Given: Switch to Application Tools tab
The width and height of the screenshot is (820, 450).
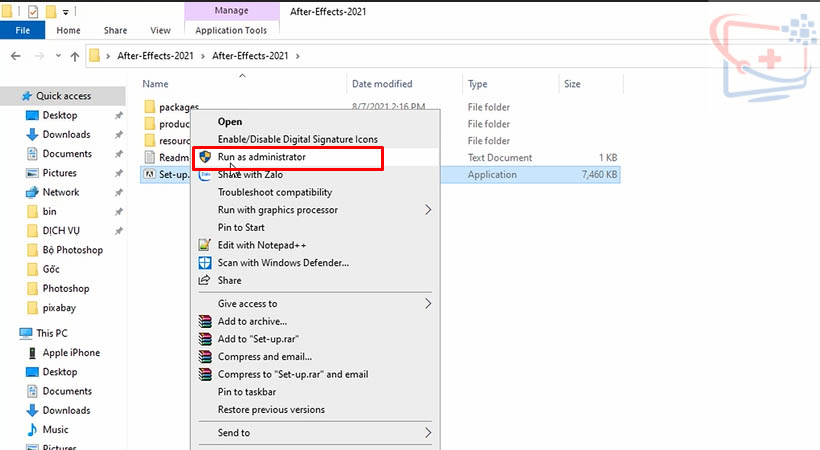Looking at the screenshot, I should coord(232,30).
